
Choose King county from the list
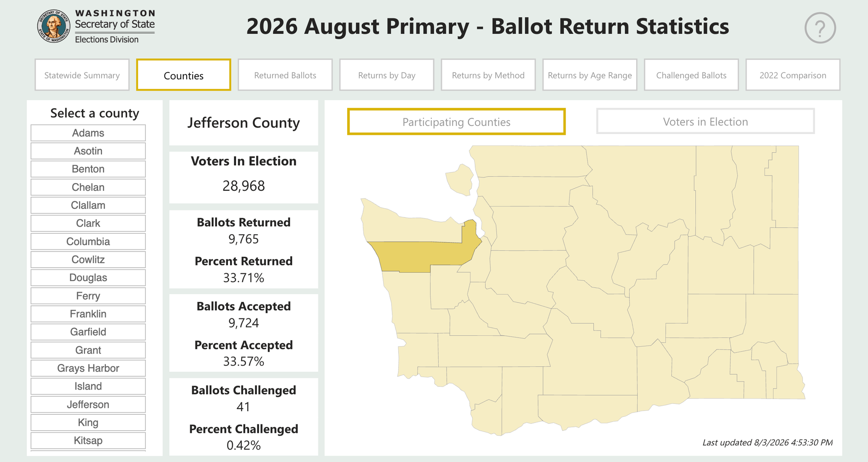pyautogui.click(x=88, y=423)
